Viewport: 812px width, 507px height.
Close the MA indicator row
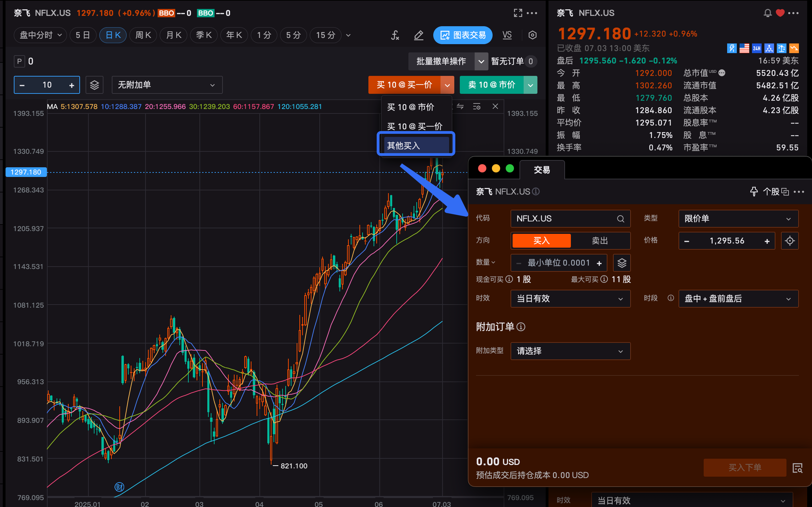495,106
